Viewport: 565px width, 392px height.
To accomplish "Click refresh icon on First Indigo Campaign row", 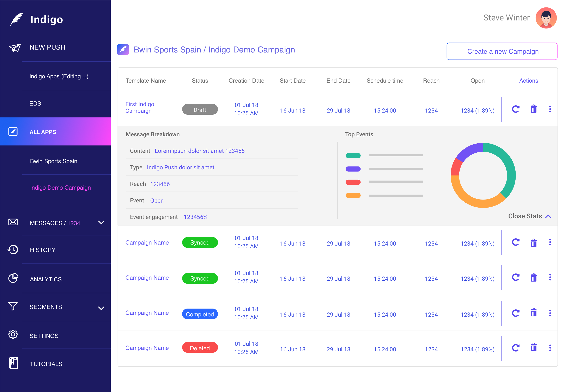I will click(x=516, y=109).
